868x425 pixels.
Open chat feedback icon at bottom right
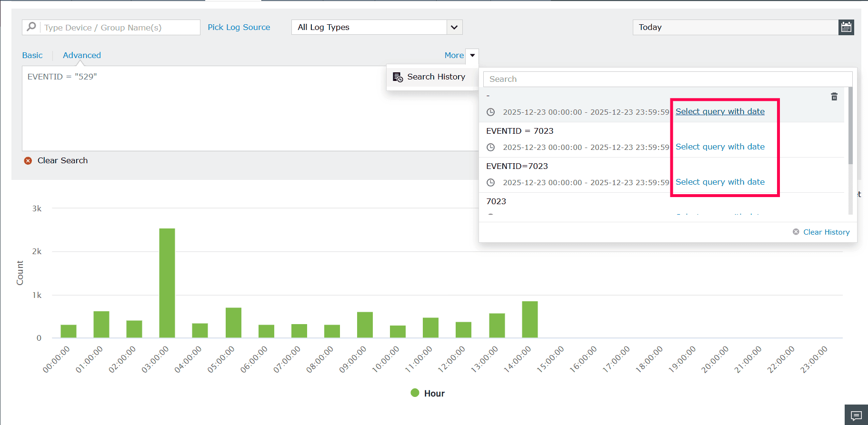tap(856, 415)
